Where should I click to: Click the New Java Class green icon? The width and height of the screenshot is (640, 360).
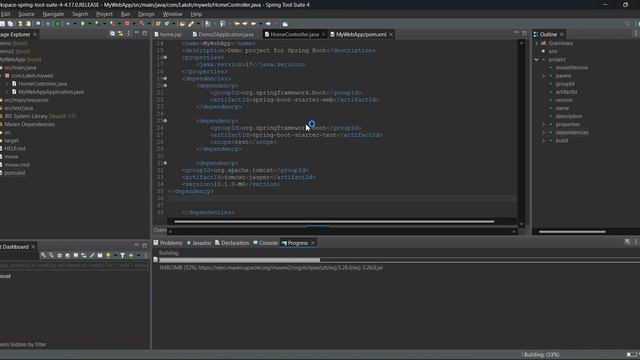point(167,24)
